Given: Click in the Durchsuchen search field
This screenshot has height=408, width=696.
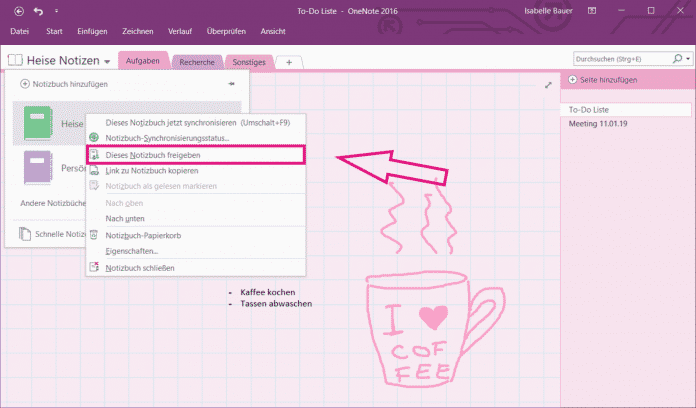Looking at the screenshot, I should pyautogui.click(x=618, y=60).
